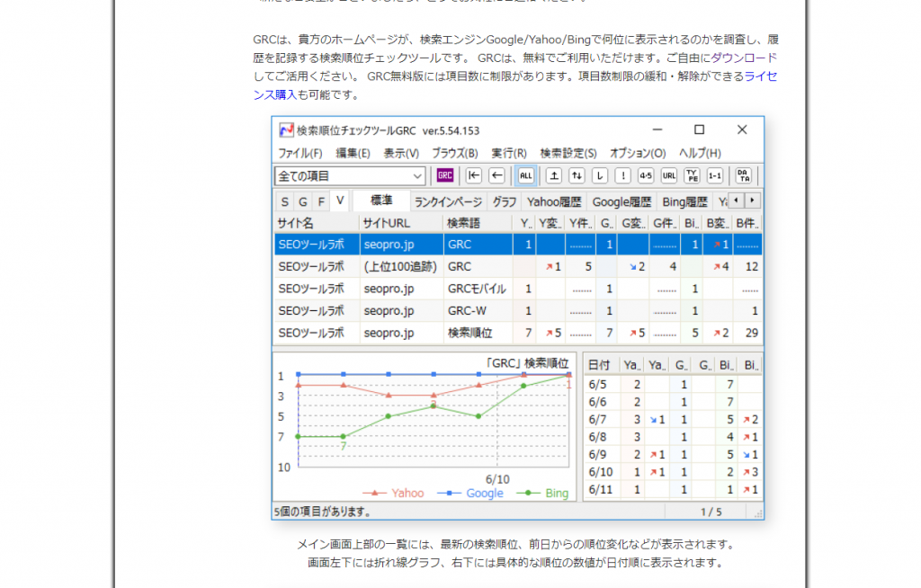Click the 日付 column header

pyautogui.click(x=602, y=365)
